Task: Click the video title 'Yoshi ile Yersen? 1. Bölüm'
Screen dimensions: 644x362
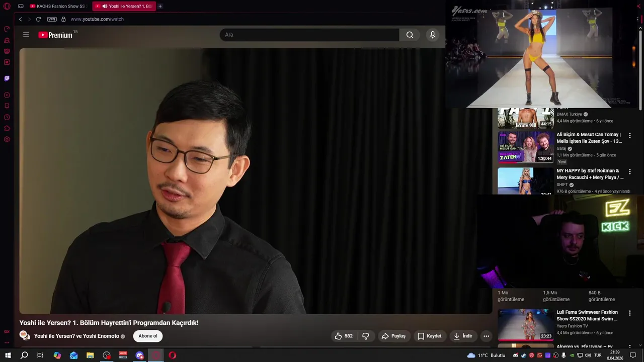Action: (x=109, y=323)
